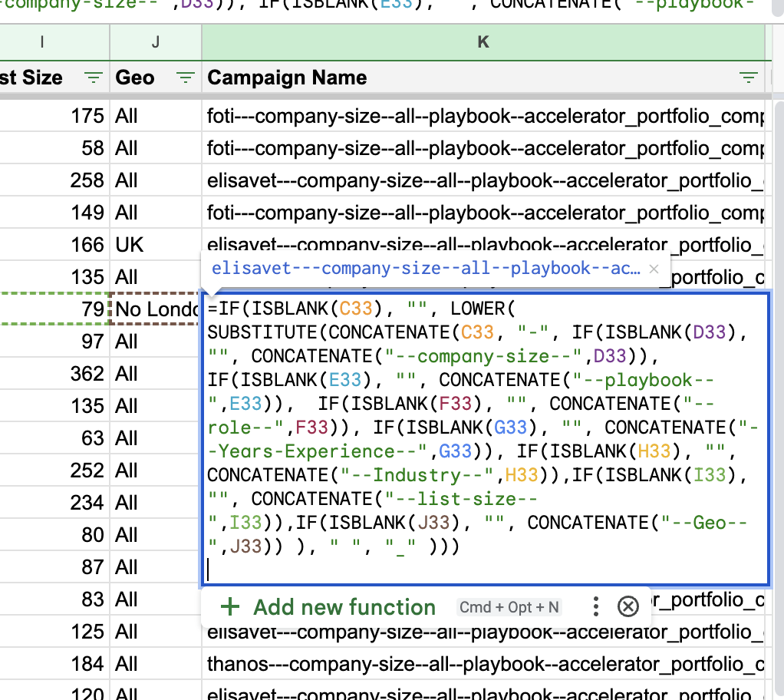Screen dimensions: 784x700
Task: Select the cell with list size 166
Action: click(54, 245)
